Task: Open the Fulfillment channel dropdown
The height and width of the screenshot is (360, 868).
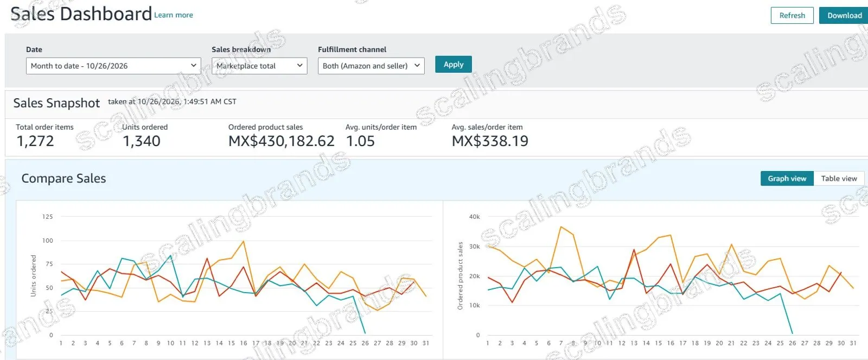Action: pyautogui.click(x=371, y=66)
